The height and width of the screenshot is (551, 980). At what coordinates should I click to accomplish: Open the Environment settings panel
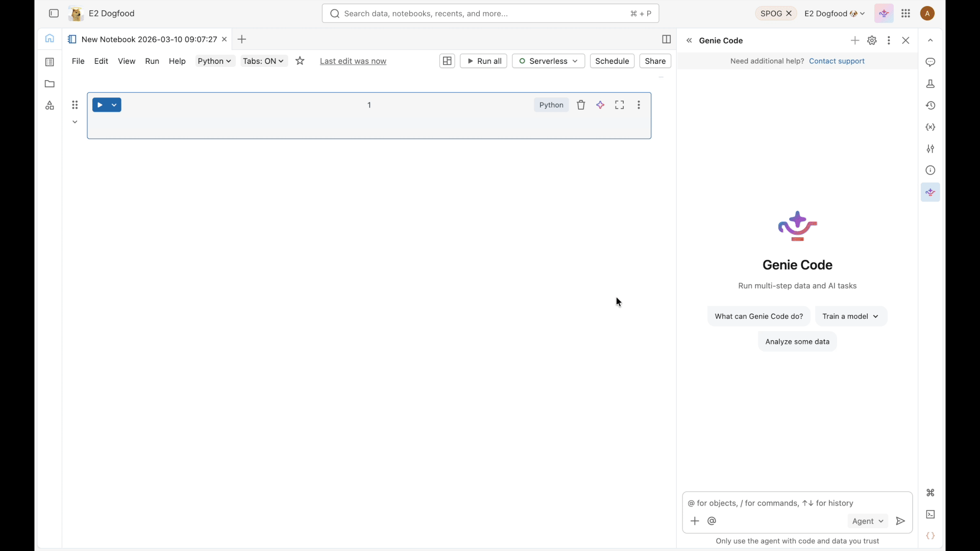[x=930, y=149]
